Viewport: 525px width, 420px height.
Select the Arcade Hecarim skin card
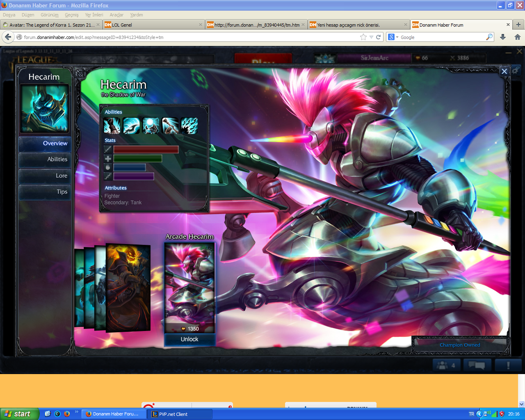pos(189,287)
